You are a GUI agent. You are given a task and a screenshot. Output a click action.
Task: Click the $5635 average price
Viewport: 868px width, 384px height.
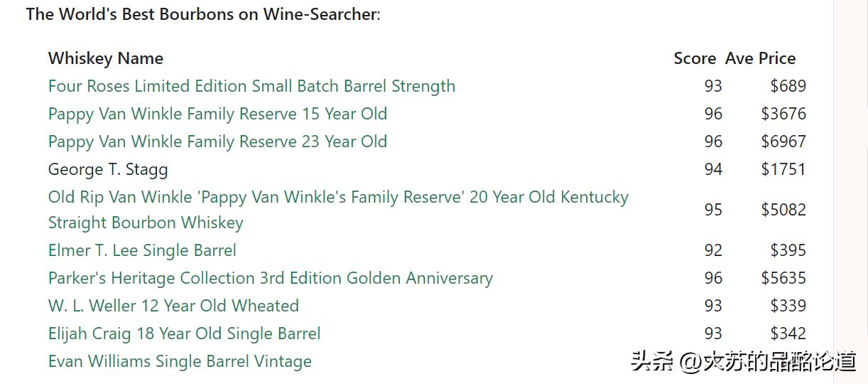pos(783,278)
